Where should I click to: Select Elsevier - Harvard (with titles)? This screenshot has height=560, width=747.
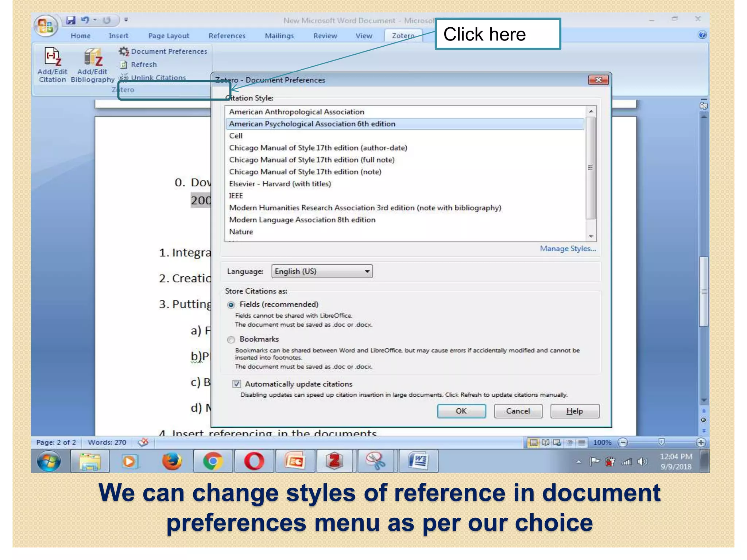pyautogui.click(x=405, y=184)
